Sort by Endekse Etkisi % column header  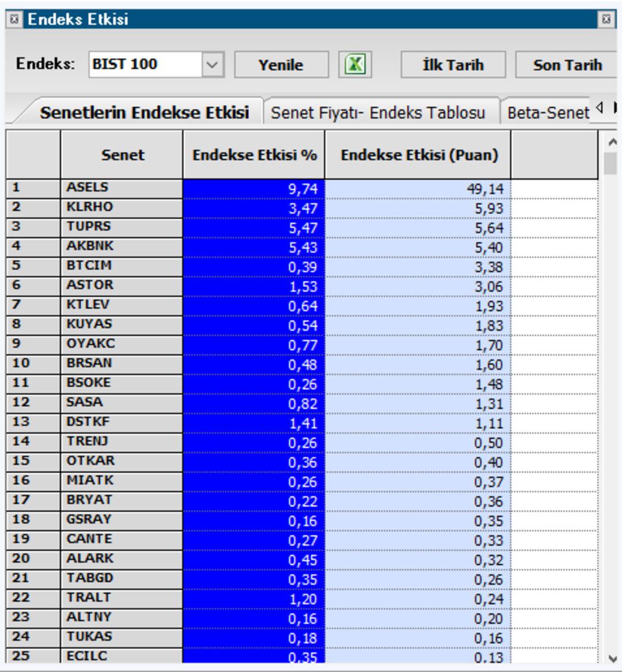pos(254,154)
